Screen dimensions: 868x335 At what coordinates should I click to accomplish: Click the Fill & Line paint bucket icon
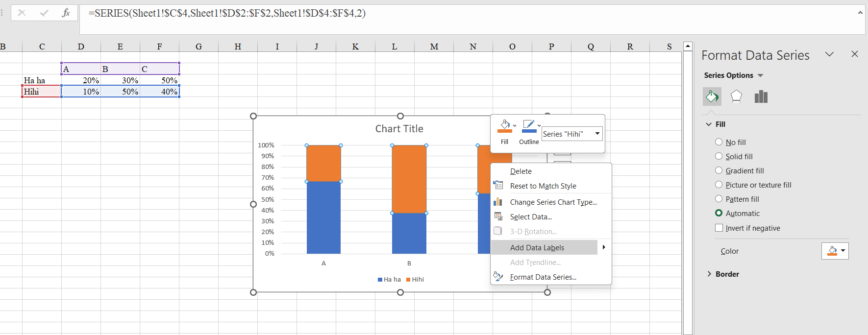(x=712, y=97)
